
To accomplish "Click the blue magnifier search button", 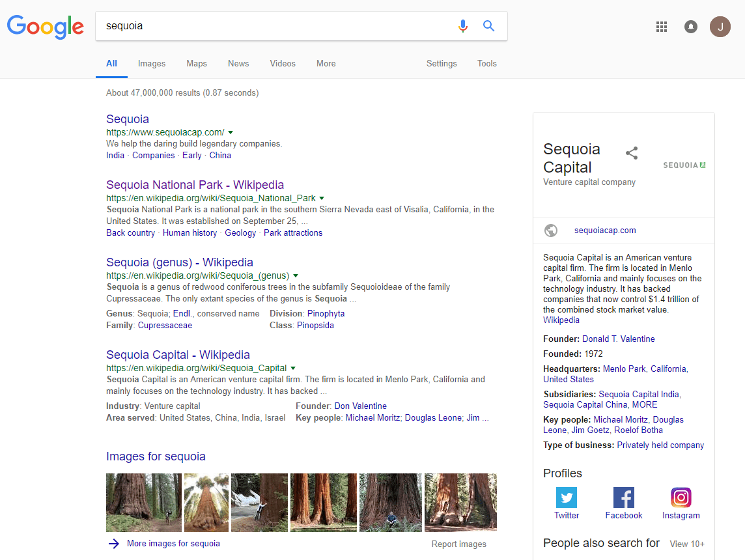I will pos(488,25).
